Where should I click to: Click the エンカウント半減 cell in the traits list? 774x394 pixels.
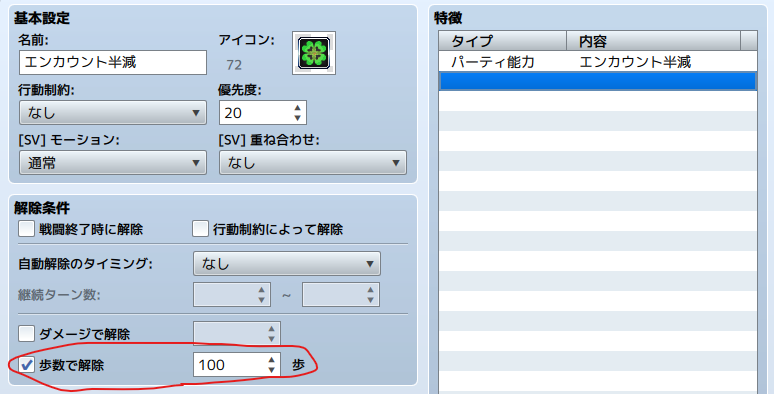[x=635, y=62]
